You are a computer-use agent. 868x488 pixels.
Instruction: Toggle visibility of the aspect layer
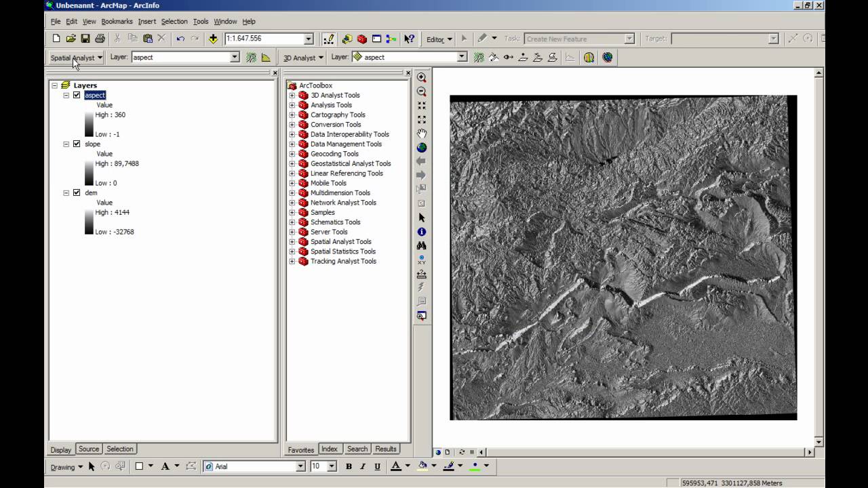point(77,96)
